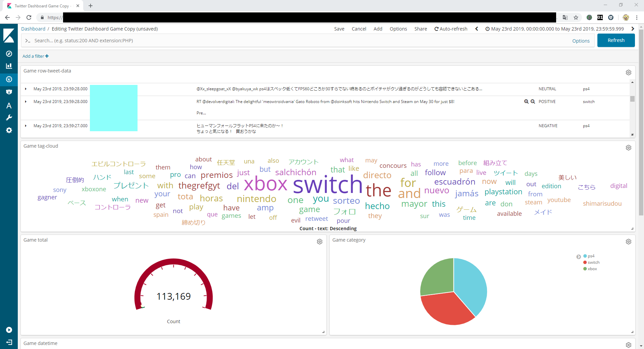The height and width of the screenshot is (349, 644).
Task: Bookmark page with the star icon
Action: [576, 17]
